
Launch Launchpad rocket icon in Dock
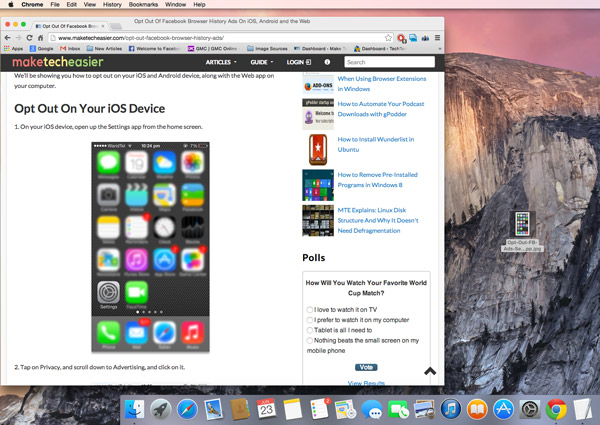point(161,409)
